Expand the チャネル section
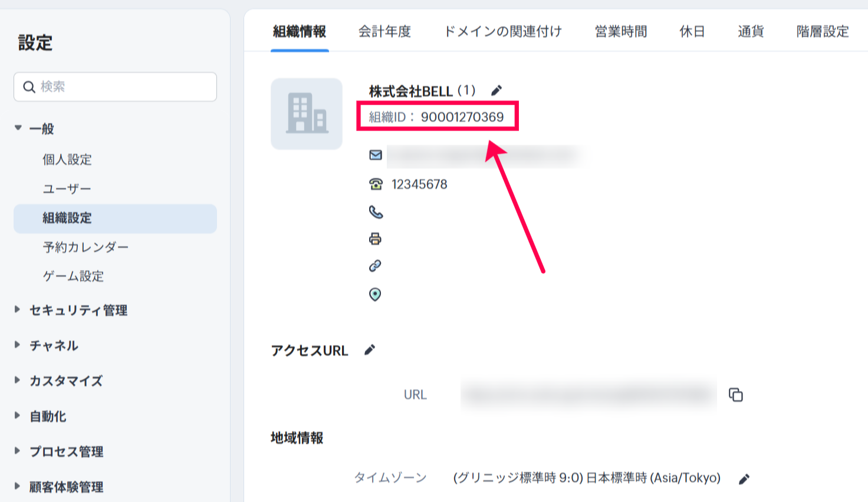Screen dimensions: 868x502 (18, 345)
